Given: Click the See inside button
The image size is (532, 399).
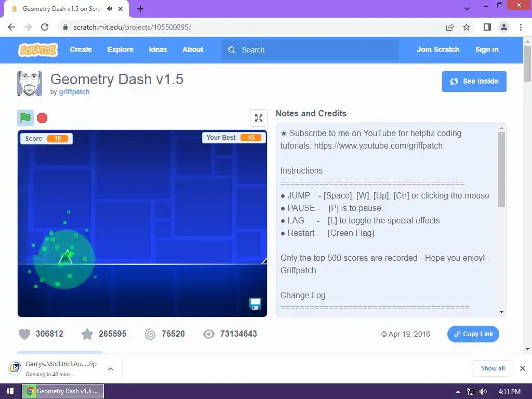Looking at the screenshot, I should coord(474,82).
